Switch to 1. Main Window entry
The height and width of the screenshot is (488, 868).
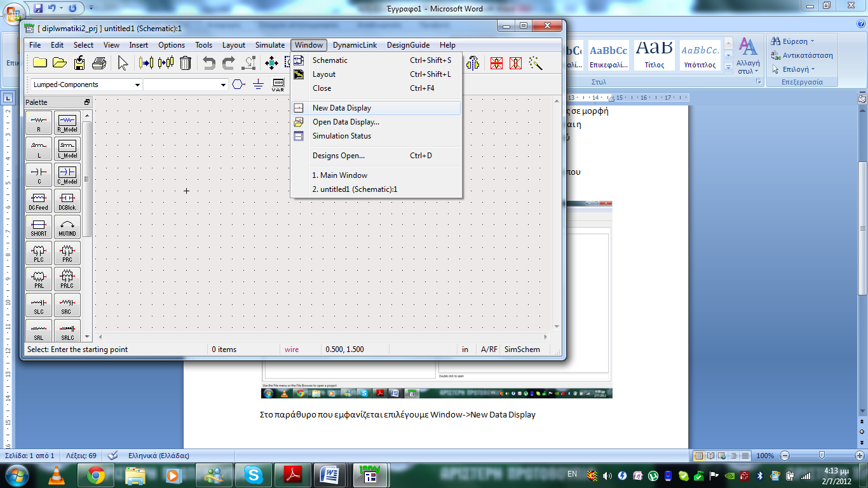[376, 175]
